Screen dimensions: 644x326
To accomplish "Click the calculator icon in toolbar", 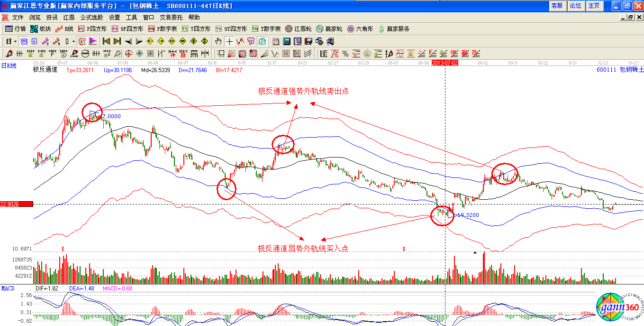I will click(x=286, y=41).
